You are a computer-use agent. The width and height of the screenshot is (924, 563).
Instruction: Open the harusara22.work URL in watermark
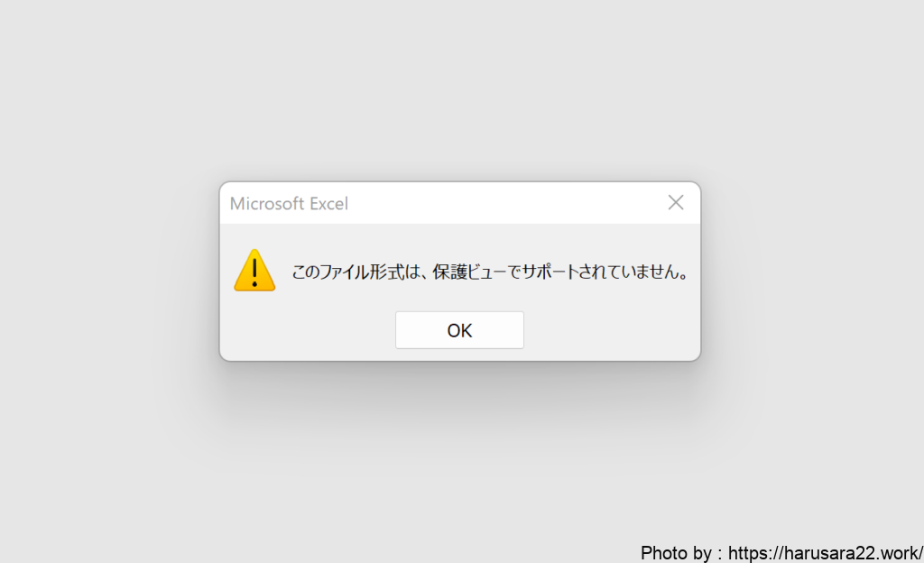pos(825,553)
